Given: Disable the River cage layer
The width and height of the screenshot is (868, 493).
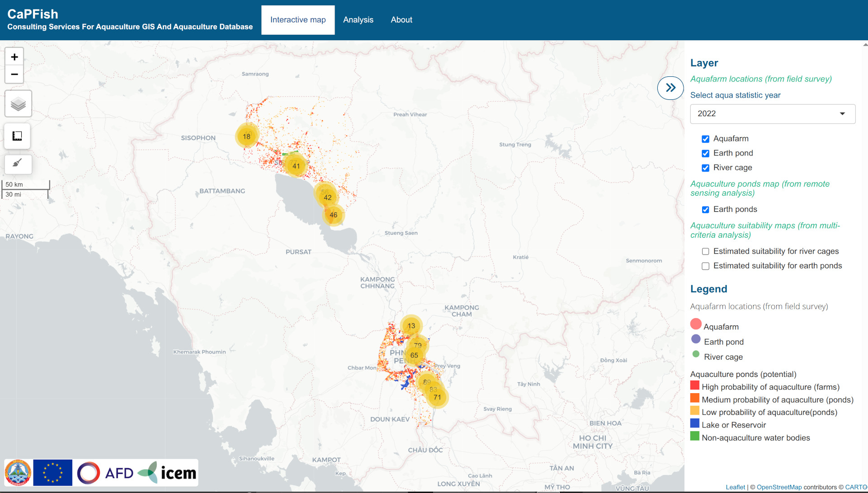Looking at the screenshot, I should click(x=705, y=168).
